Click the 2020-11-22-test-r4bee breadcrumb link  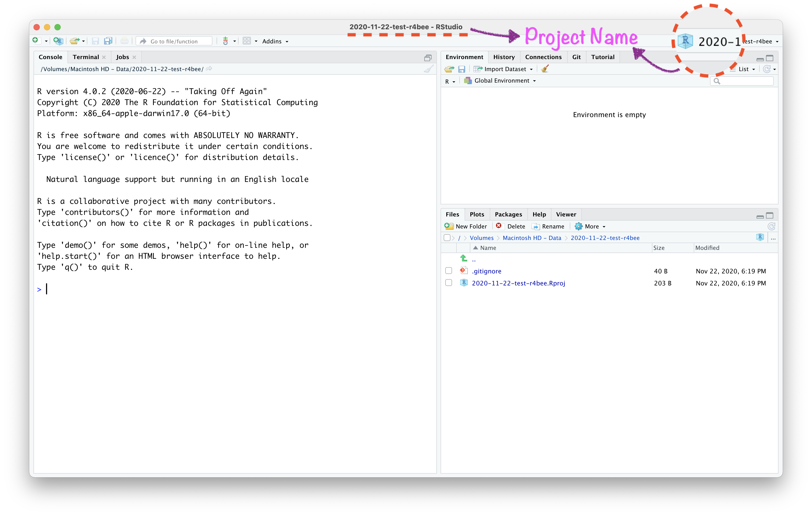click(605, 238)
